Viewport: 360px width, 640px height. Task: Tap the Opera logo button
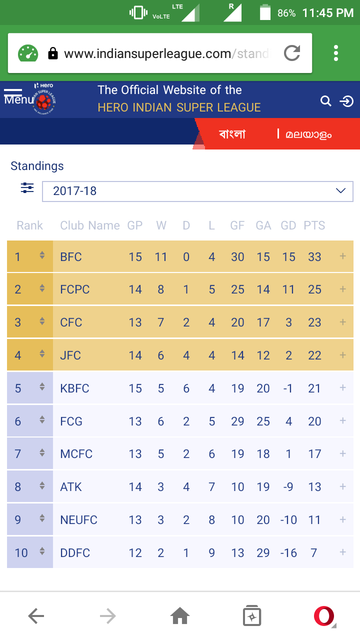(324, 616)
